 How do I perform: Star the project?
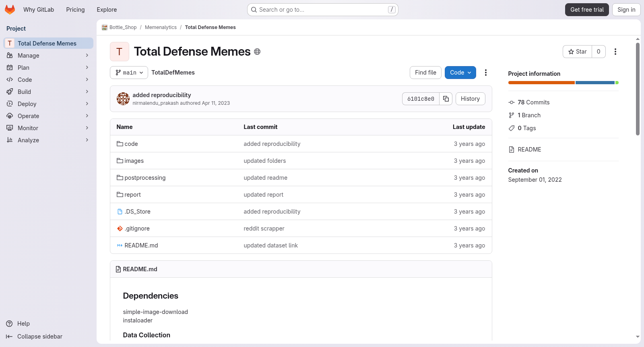click(x=577, y=52)
